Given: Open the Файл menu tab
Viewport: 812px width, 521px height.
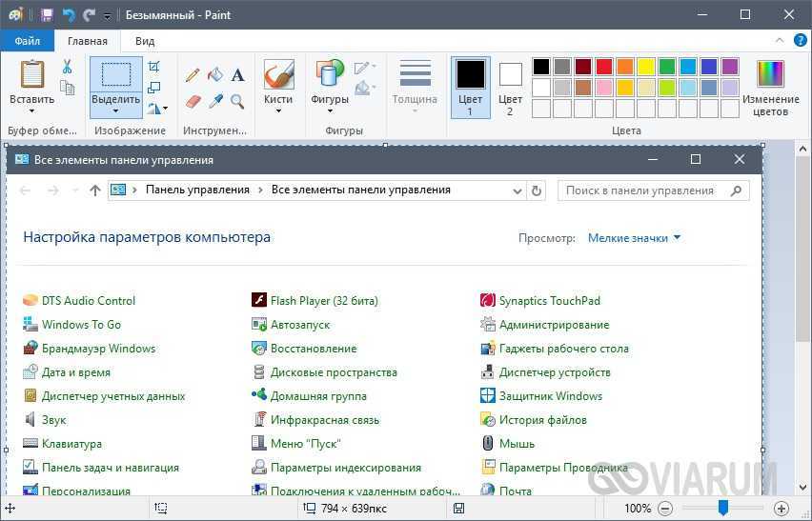Looking at the screenshot, I should click(27, 41).
